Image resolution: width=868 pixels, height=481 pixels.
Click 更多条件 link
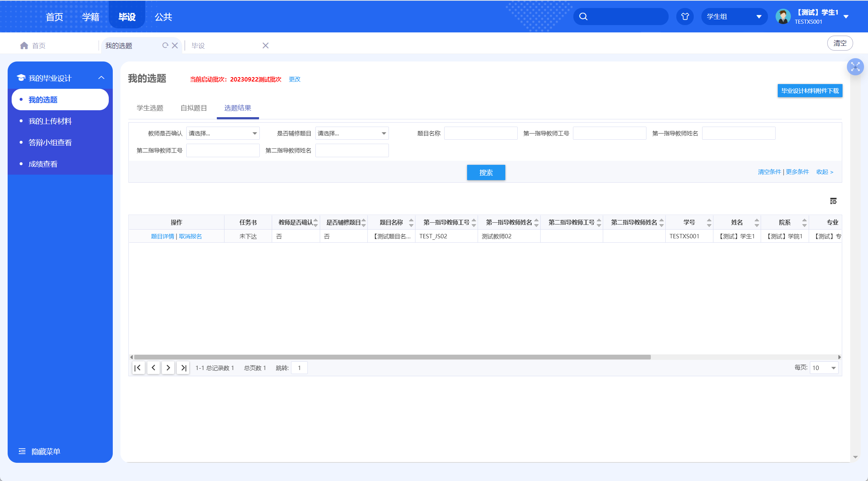tap(797, 172)
